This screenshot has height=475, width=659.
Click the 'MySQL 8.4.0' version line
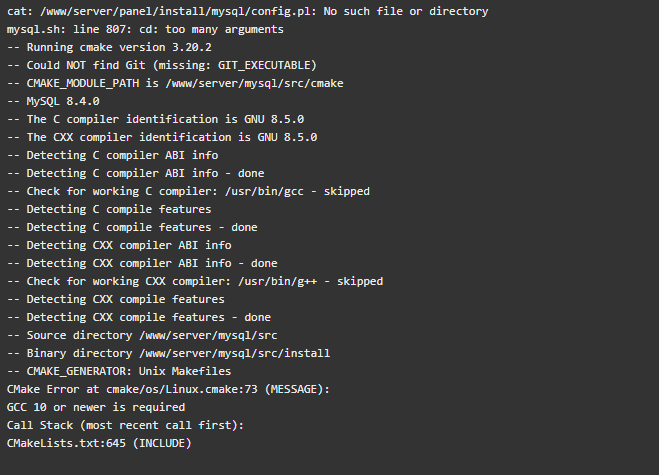click(x=53, y=101)
